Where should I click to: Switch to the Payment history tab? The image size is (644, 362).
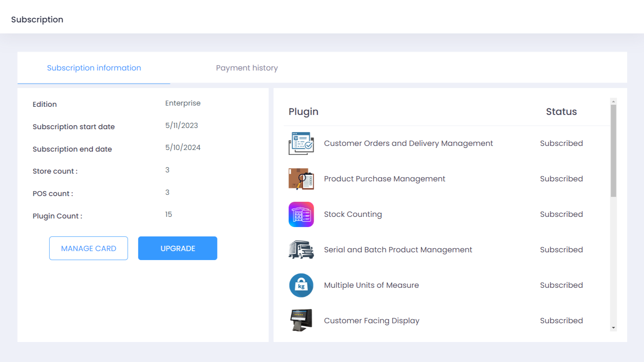pyautogui.click(x=247, y=68)
